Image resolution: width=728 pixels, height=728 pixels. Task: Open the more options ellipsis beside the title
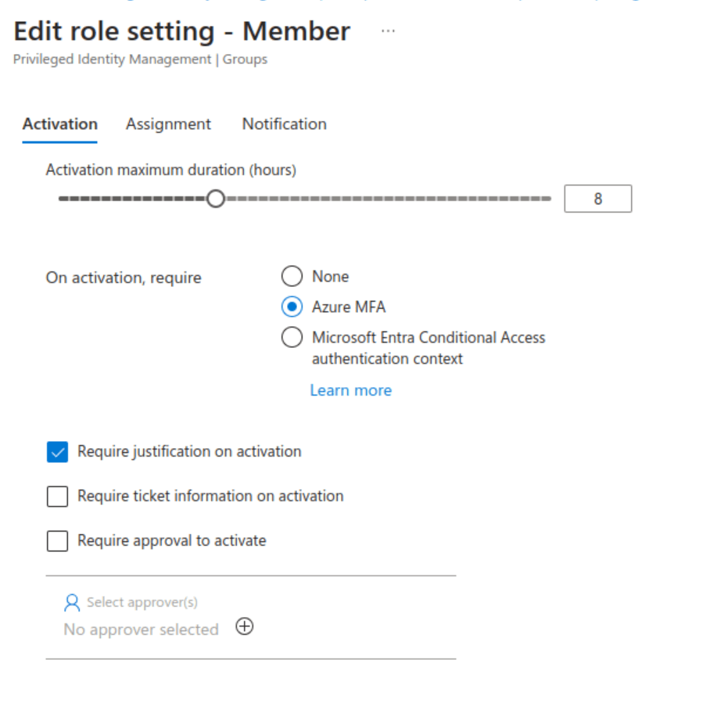pyautogui.click(x=388, y=31)
